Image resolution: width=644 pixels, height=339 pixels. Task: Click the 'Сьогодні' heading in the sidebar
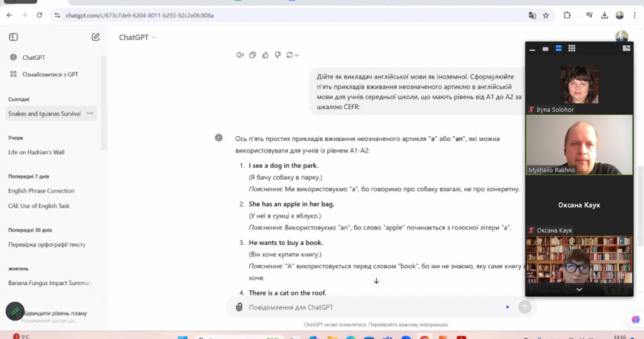coord(19,99)
